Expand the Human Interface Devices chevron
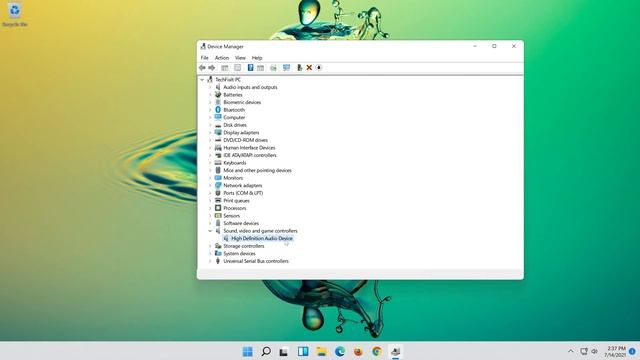 point(210,147)
